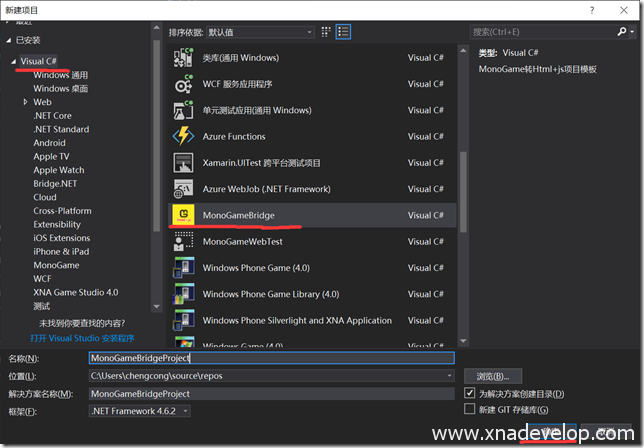Enable the 新建 GIT 存储库 checkbox

[x=471, y=410]
